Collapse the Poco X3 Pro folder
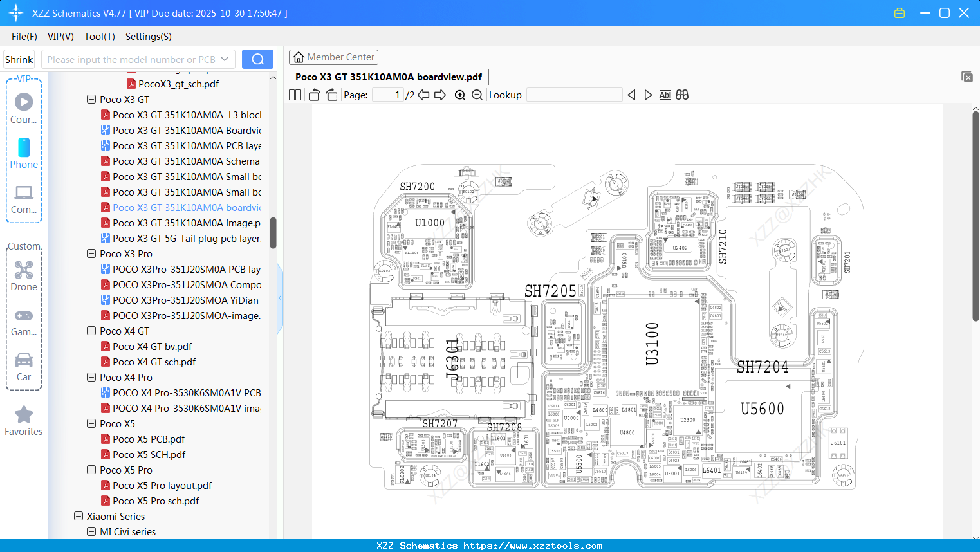The width and height of the screenshot is (980, 552). pyautogui.click(x=91, y=254)
